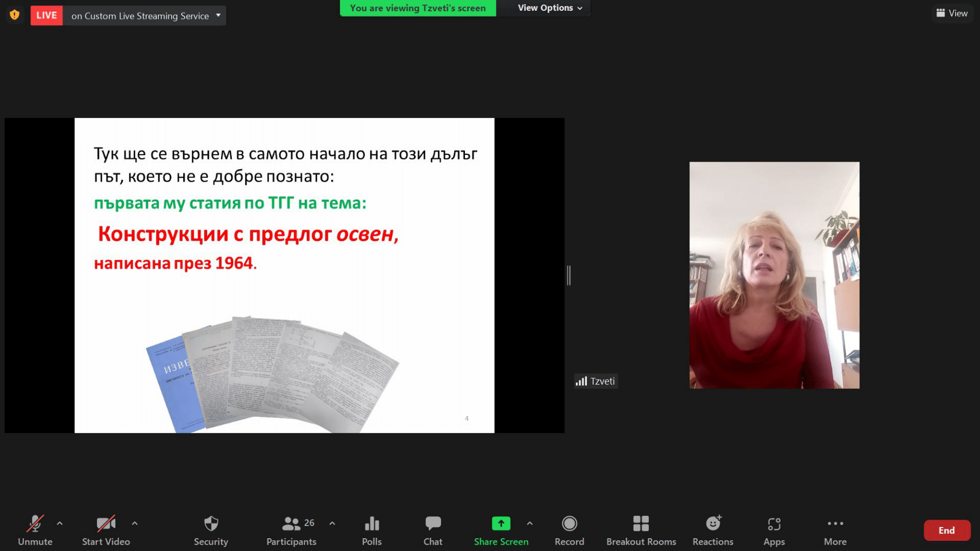
Task: Open the View Options dropdown
Action: pos(550,8)
